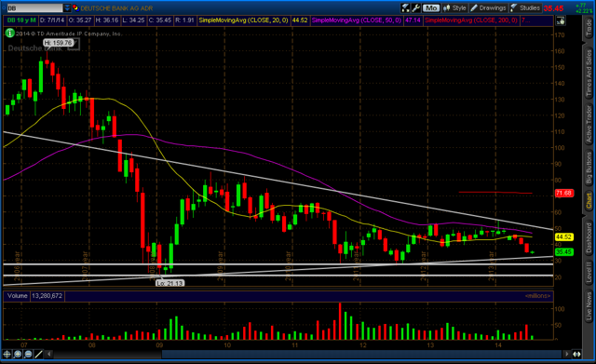596x364 pixels.
Task: Click the H: 36.16 high value
Action: 107,20
